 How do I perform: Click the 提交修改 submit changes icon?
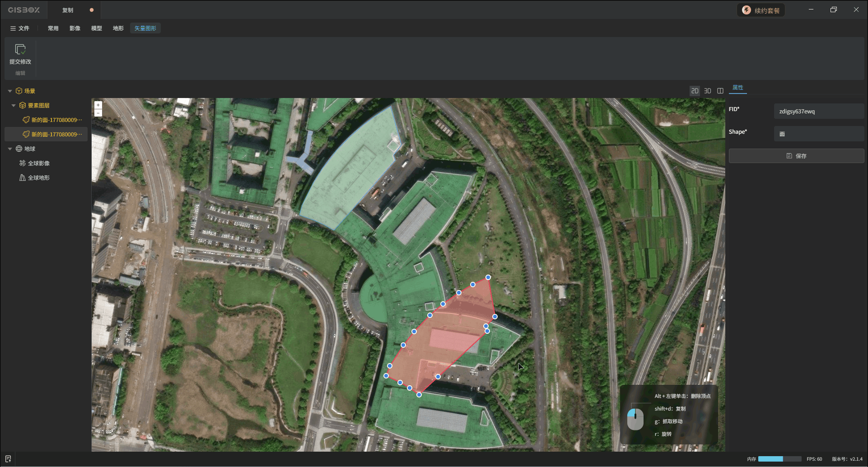point(20,49)
